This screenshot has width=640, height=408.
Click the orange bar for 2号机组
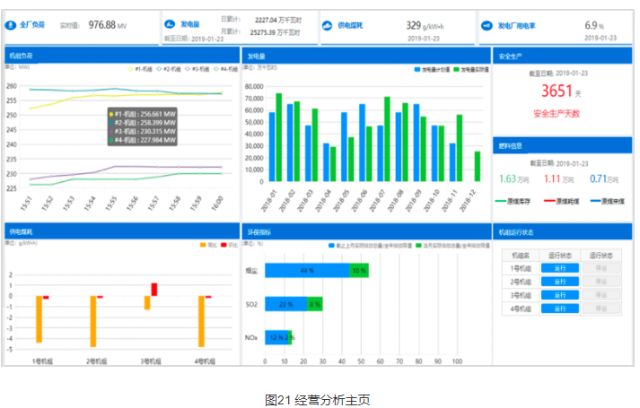pyautogui.click(x=93, y=320)
